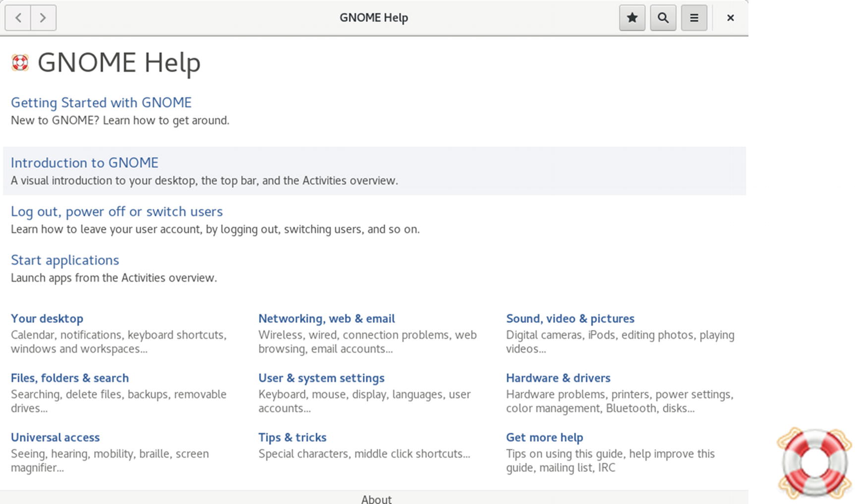Click the 'Tips on using this guide' description

tap(610, 460)
